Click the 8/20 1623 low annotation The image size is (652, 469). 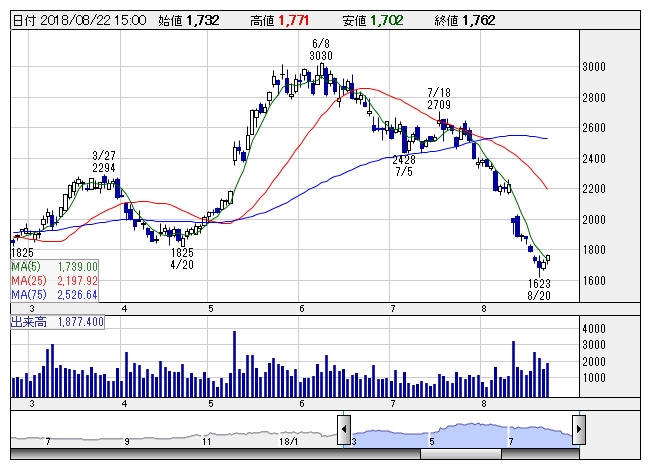click(539, 289)
